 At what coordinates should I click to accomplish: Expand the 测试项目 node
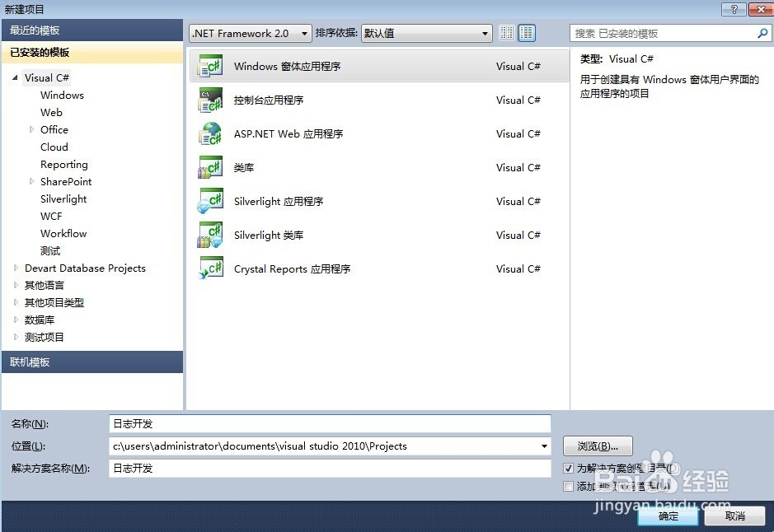click(16, 337)
